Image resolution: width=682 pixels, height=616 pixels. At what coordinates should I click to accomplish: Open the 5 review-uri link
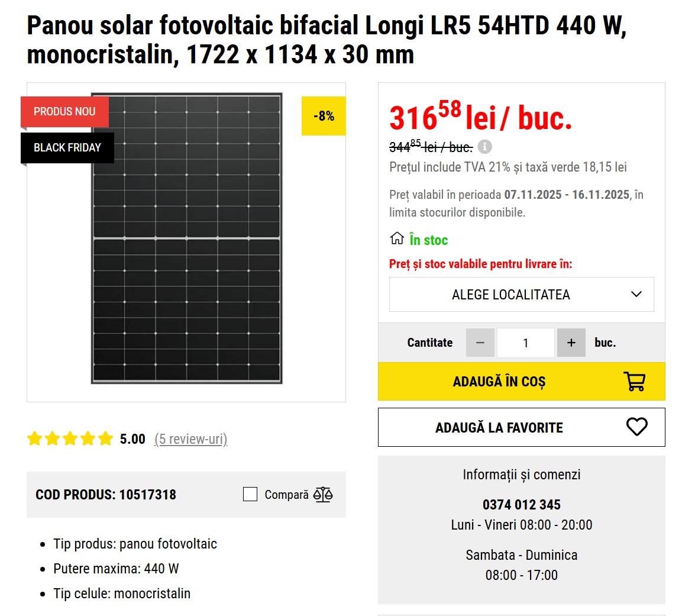click(x=190, y=439)
